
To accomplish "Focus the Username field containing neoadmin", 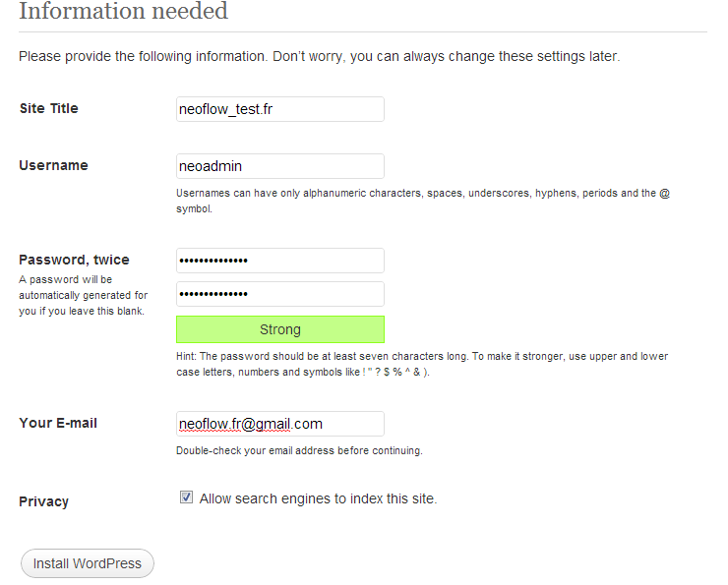I will coord(279,166).
